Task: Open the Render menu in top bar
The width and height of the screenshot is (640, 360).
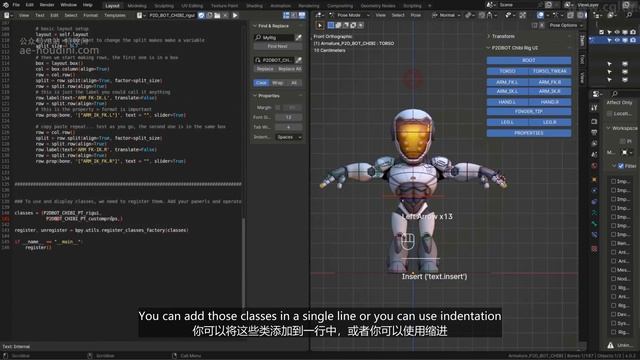Action: pyautogui.click(x=47, y=5)
